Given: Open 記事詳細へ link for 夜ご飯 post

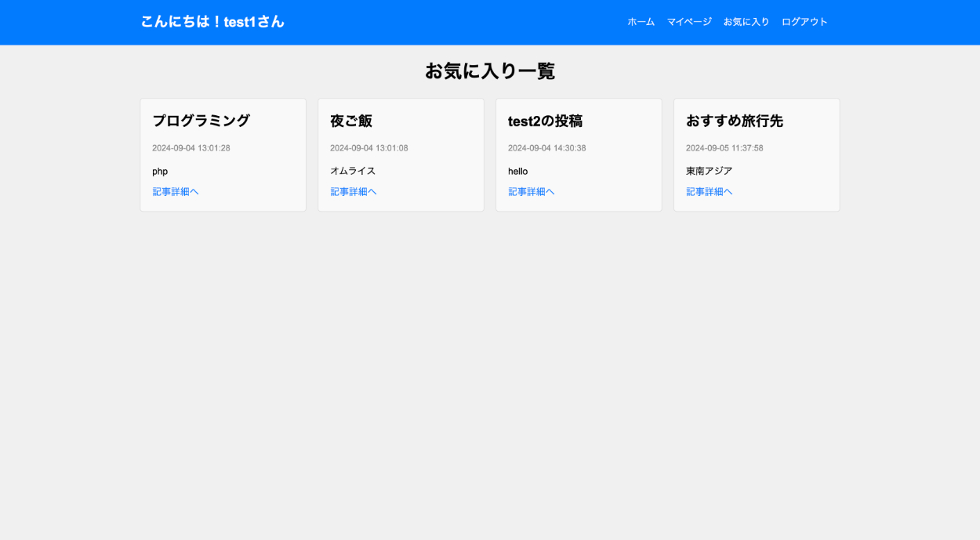Looking at the screenshot, I should click(x=354, y=192).
